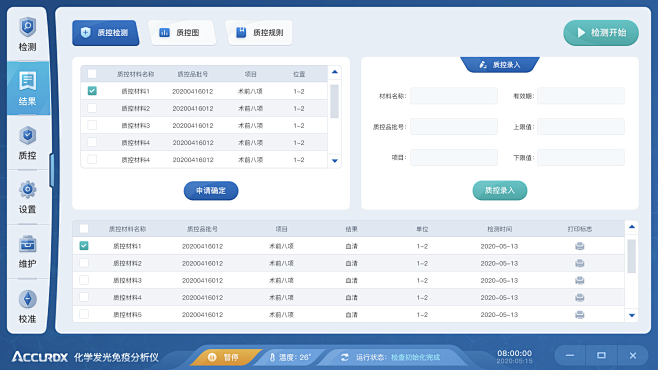This screenshot has width=658, height=370.
Task: Toggle select-all checkbox in results table header
Action: pos(84,229)
